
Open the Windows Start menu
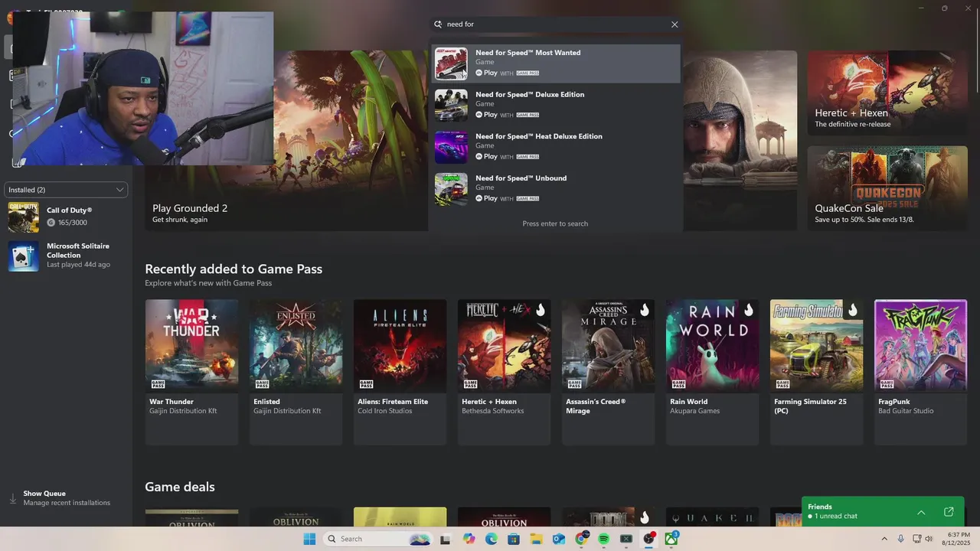point(309,539)
